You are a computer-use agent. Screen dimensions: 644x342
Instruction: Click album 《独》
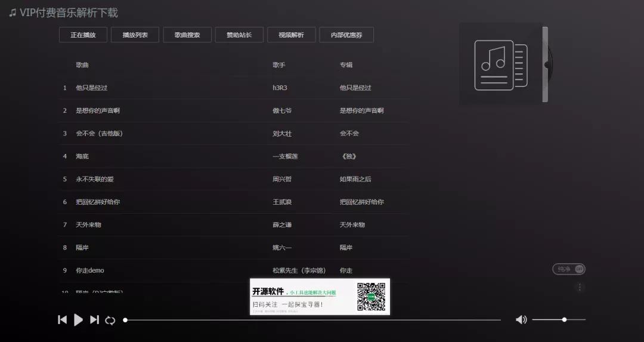coord(349,156)
